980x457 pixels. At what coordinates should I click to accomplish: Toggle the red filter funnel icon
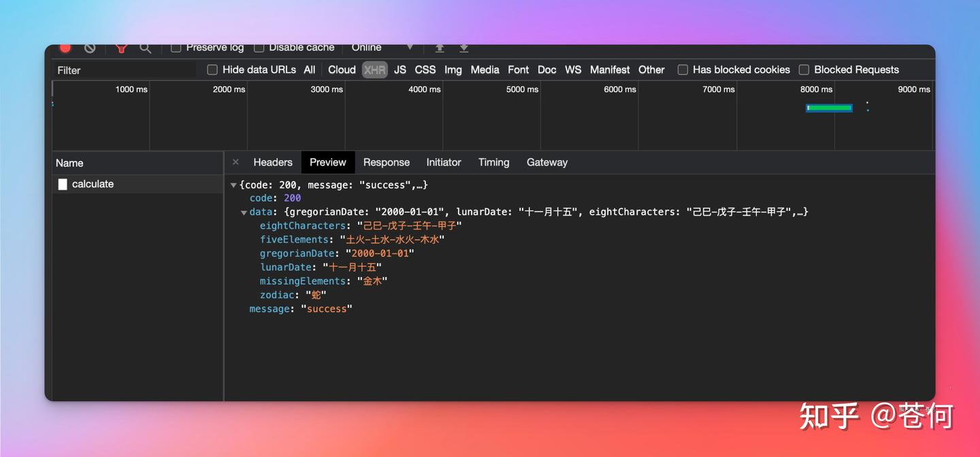click(x=121, y=48)
